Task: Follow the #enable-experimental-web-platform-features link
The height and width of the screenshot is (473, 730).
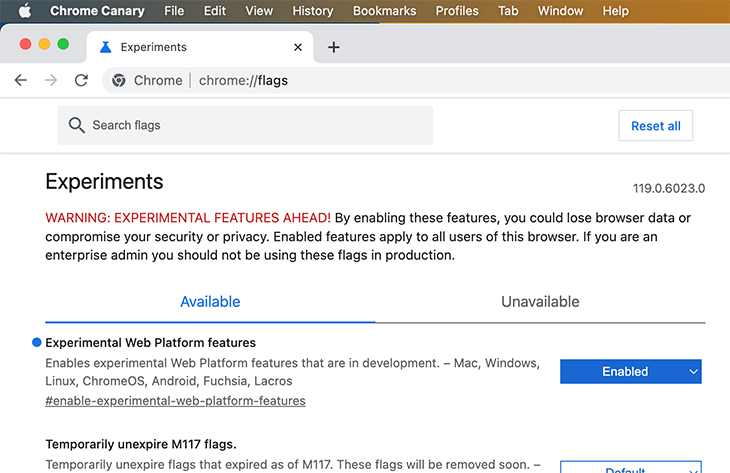Action: pos(175,401)
